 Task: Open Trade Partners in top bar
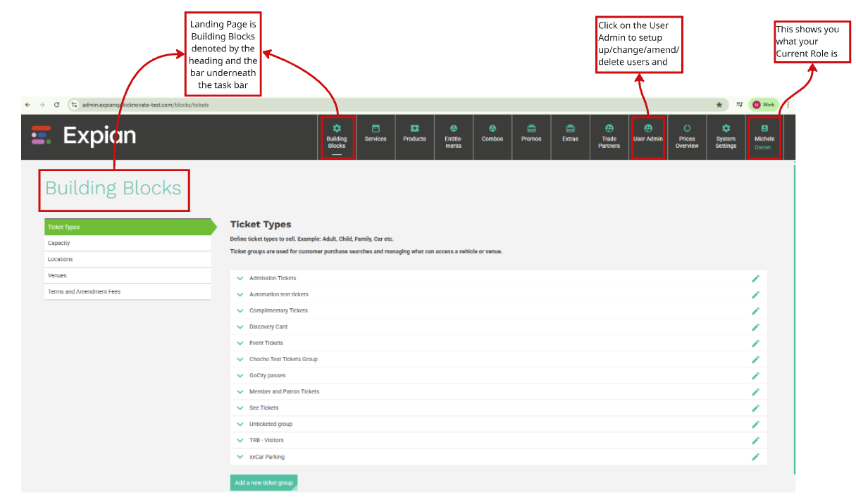click(x=609, y=137)
